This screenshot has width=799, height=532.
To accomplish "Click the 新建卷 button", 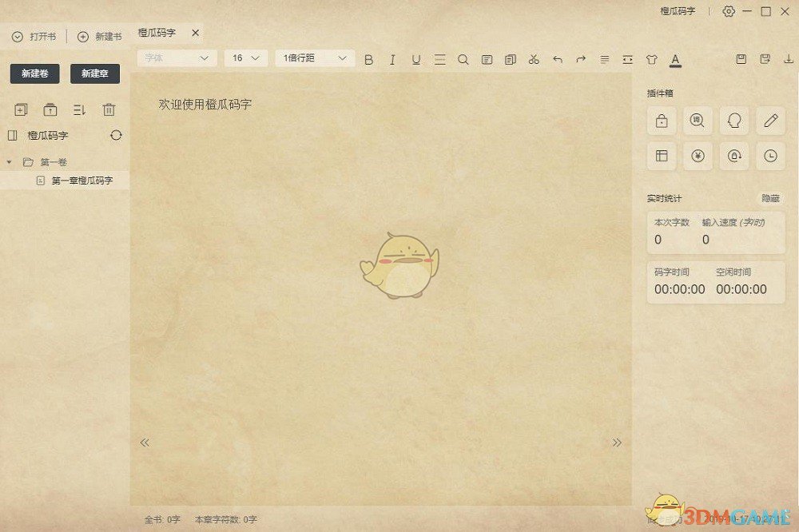I will pyautogui.click(x=34, y=73).
